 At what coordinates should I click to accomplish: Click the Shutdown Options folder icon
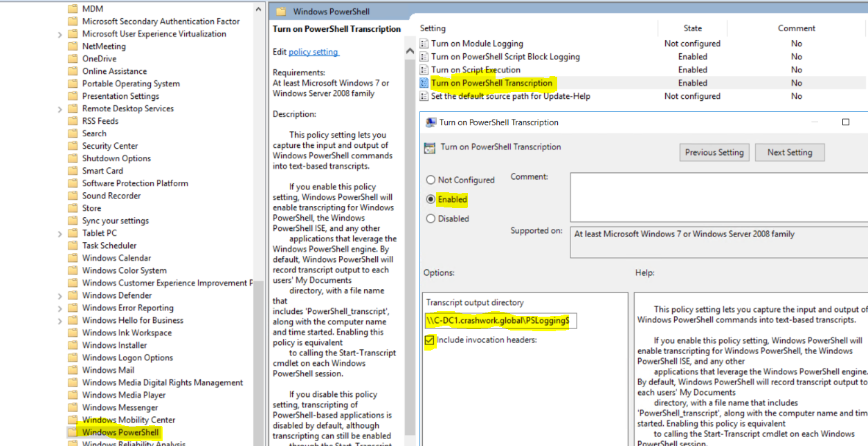click(73, 158)
